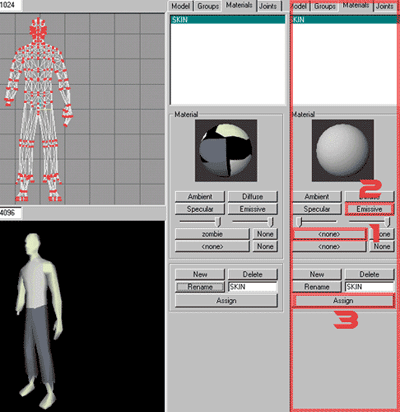Click New button in left panel
The width and height of the screenshot is (400, 412).
(200, 274)
